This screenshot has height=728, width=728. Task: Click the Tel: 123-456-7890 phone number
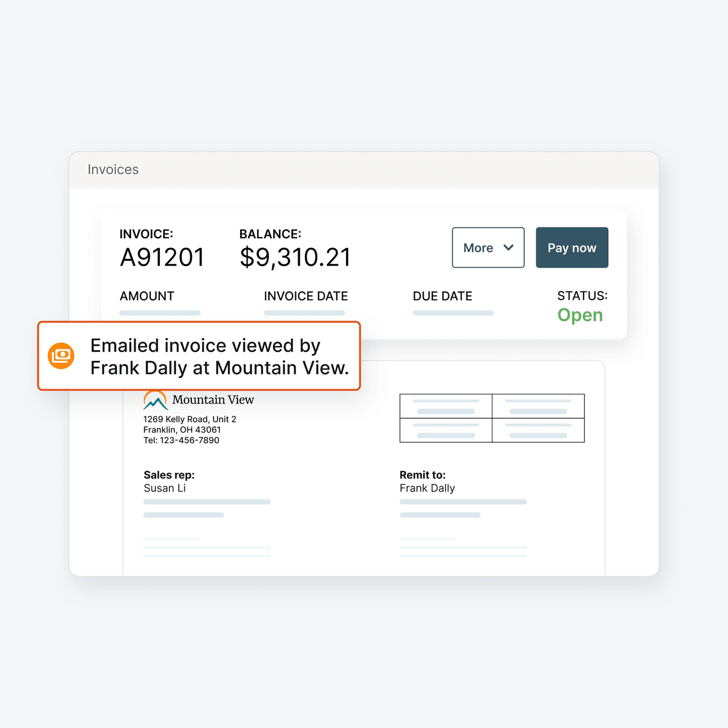(x=181, y=440)
